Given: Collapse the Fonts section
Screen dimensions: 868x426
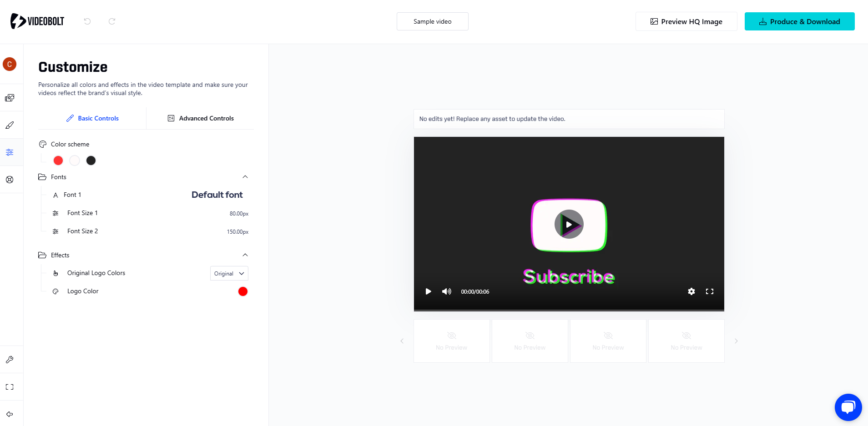Looking at the screenshot, I should (x=245, y=177).
